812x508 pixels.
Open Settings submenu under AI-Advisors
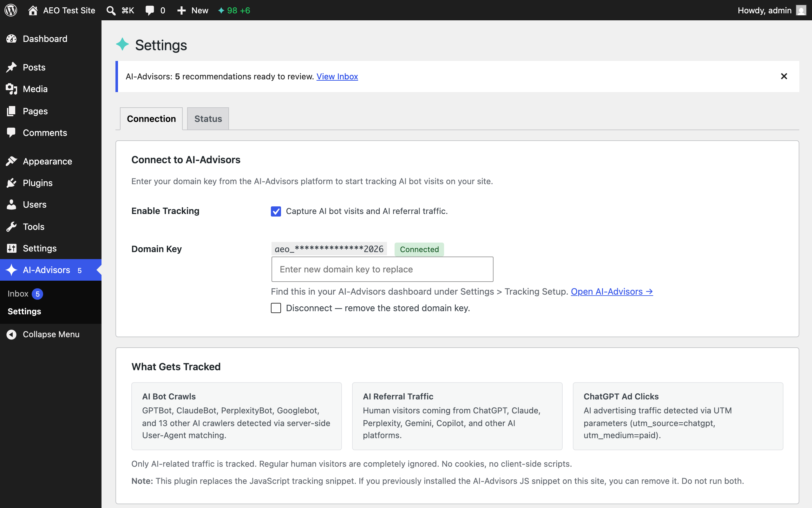(24, 311)
